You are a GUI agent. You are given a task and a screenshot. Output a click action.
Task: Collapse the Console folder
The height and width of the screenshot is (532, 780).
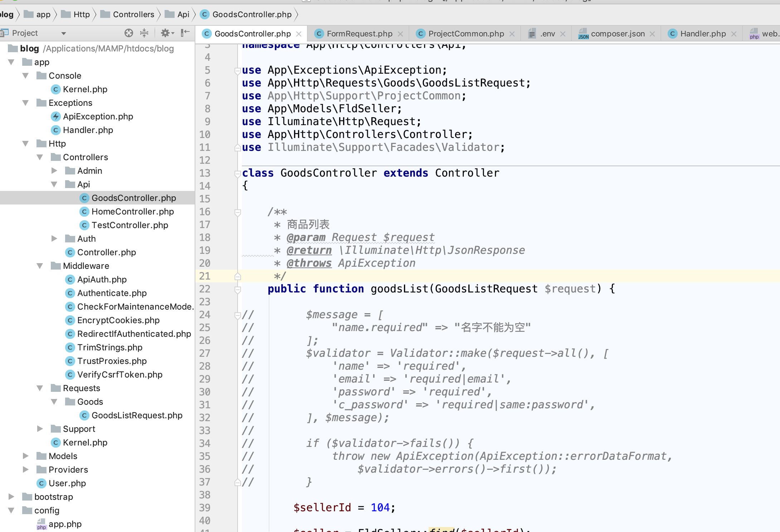pyautogui.click(x=25, y=76)
